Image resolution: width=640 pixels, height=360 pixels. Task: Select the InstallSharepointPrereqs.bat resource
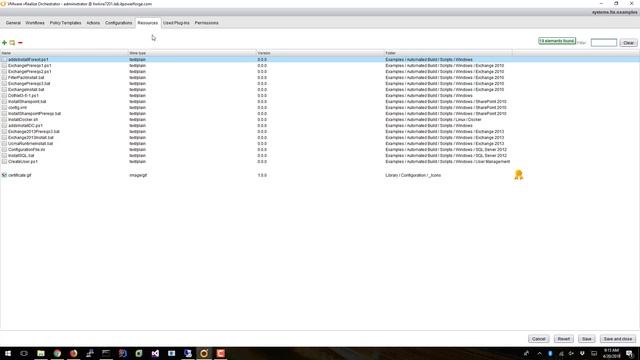pyautogui.click(x=35, y=113)
